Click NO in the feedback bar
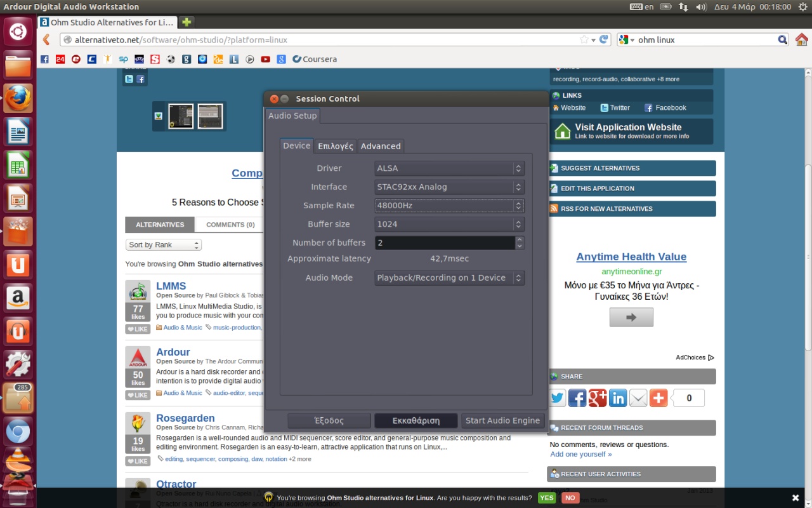 [570, 498]
